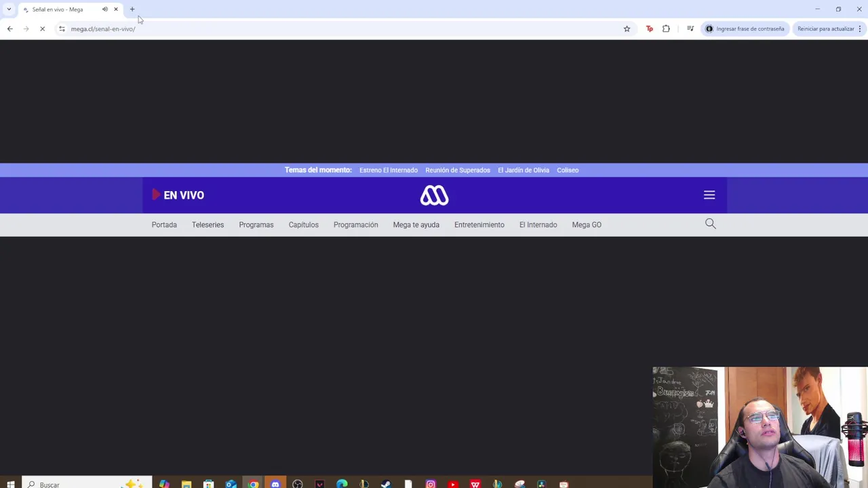This screenshot has width=868, height=488.
Task: Open the Coliseo topic link
Action: 568,170
